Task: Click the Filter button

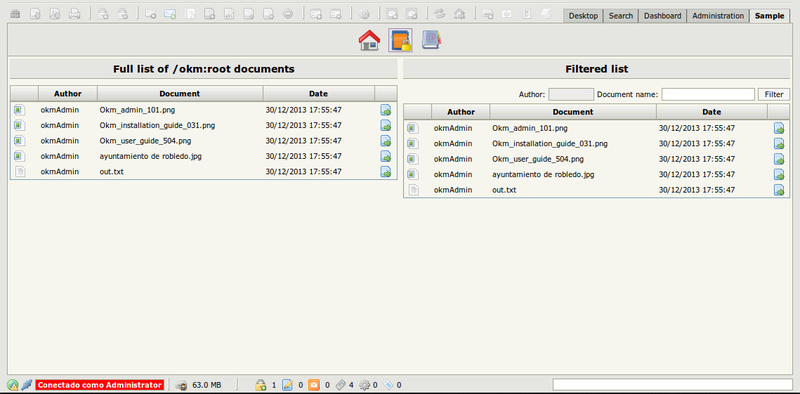Action: (x=774, y=94)
